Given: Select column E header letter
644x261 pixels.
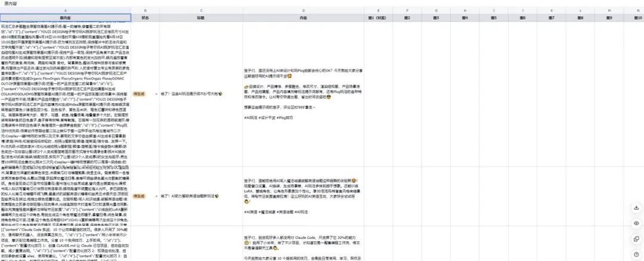Looking at the screenshot, I should point(378,10).
